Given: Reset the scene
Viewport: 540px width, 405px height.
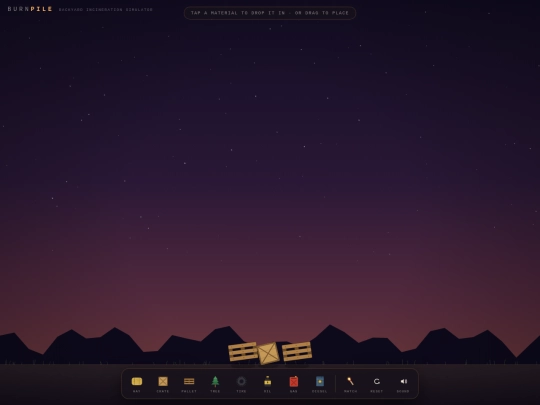Looking at the screenshot, I should 377,384.
